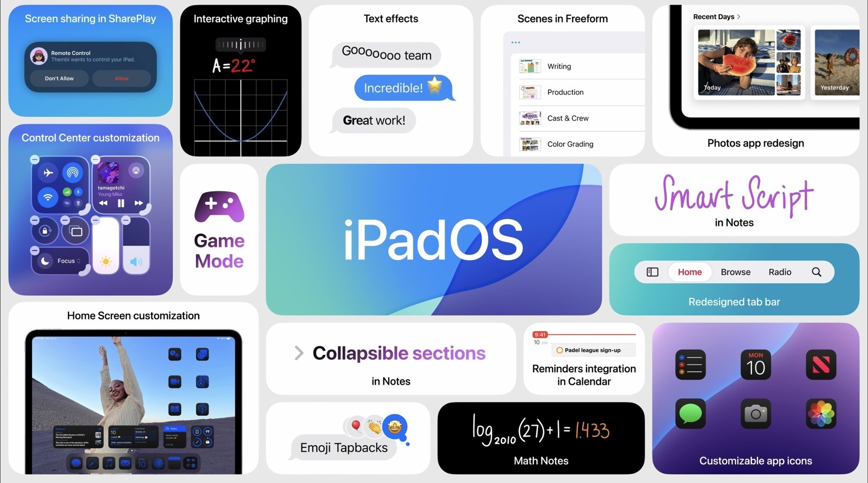Select Color Grading scene in Freeform
Viewport: 868px width, 483px height.
[570, 144]
